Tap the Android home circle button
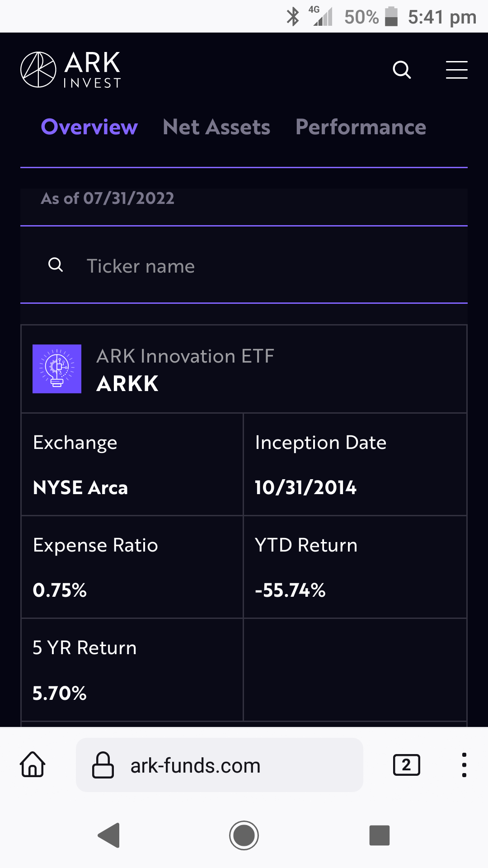 pyautogui.click(x=244, y=835)
